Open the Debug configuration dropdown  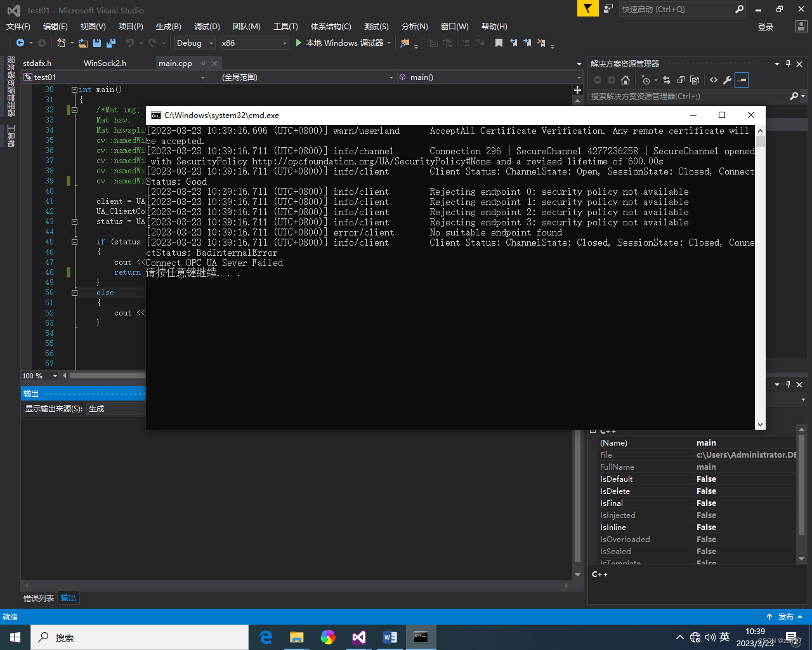[195, 43]
